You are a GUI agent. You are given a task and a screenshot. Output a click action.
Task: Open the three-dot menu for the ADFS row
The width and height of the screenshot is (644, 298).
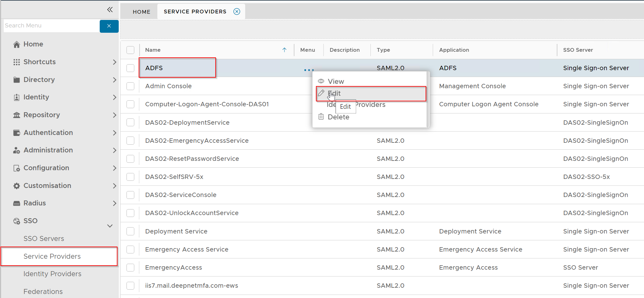pyautogui.click(x=309, y=70)
